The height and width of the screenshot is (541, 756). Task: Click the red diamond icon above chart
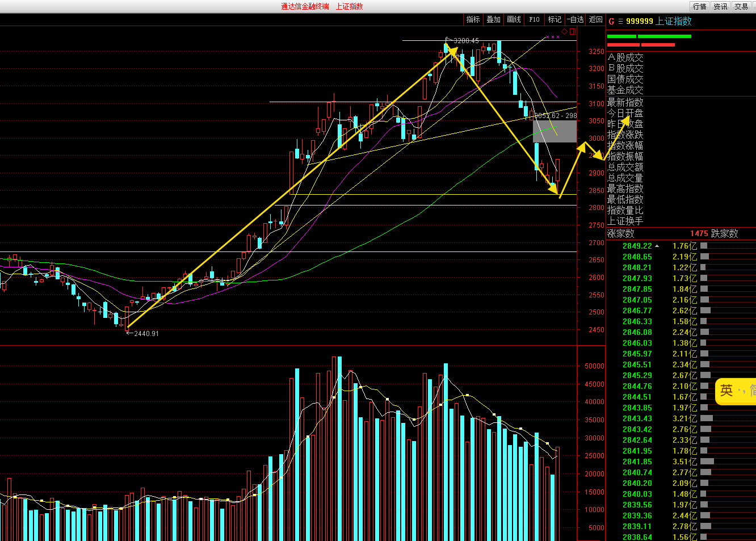coord(564,31)
